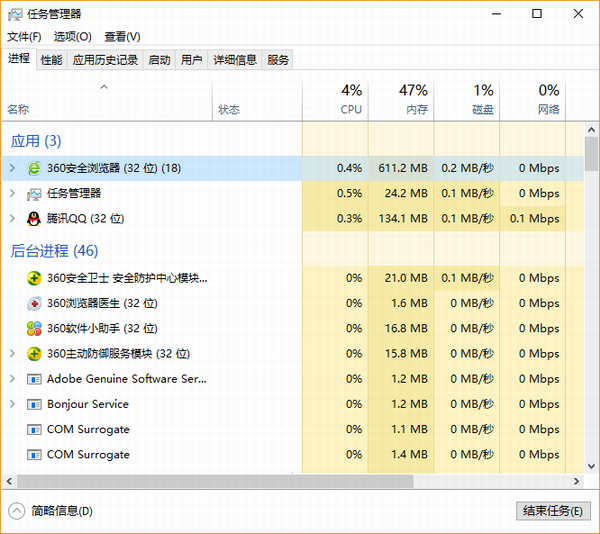600x534 pixels.
Task: Open the 查看(V) menu
Action: point(122,37)
